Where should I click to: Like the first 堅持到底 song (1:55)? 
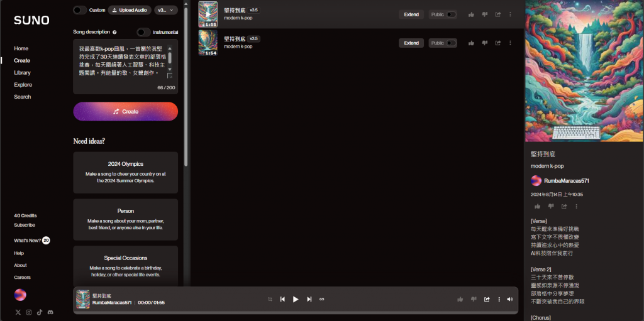click(471, 14)
